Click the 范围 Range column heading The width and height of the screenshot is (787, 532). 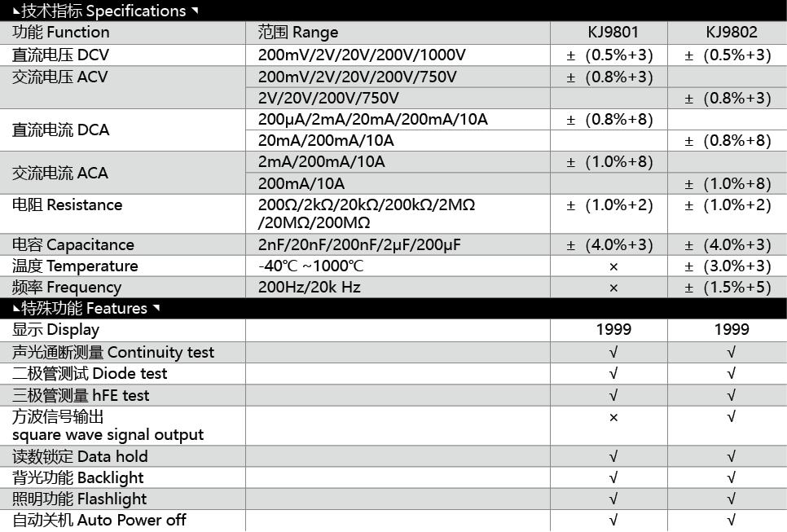pos(298,33)
